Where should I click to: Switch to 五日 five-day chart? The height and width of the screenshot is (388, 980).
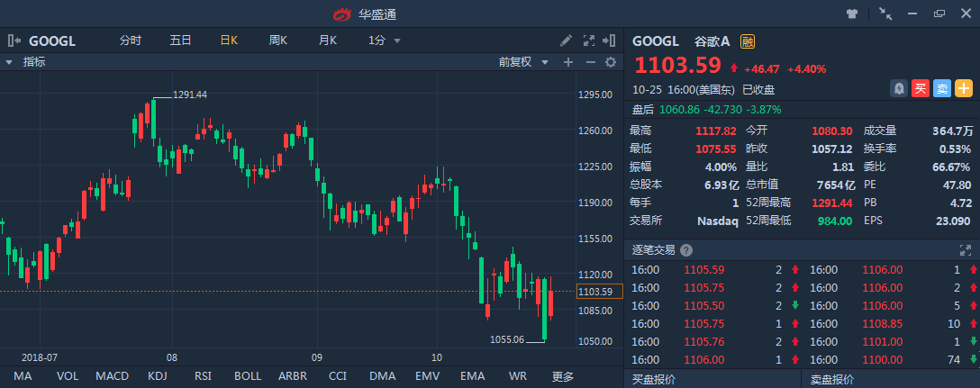(180, 41)
